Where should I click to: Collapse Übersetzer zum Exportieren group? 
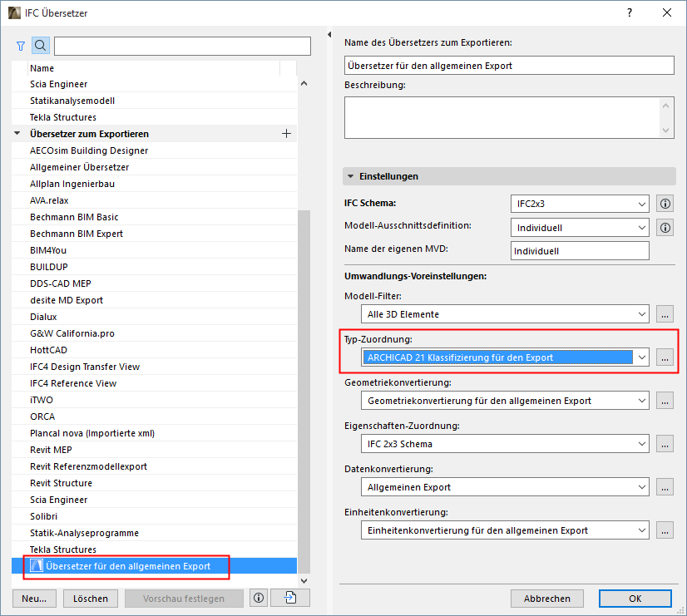tap(17, 133)
